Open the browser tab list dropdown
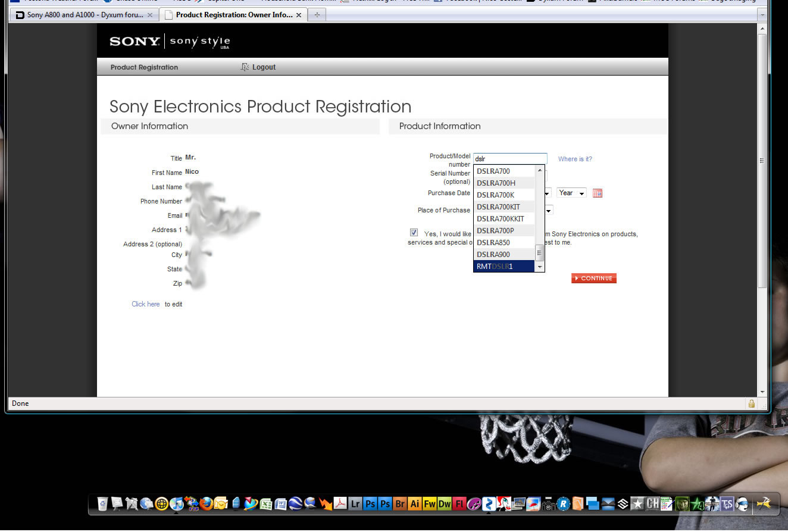Viewport: 788px width, 532px height. (762, 14)
